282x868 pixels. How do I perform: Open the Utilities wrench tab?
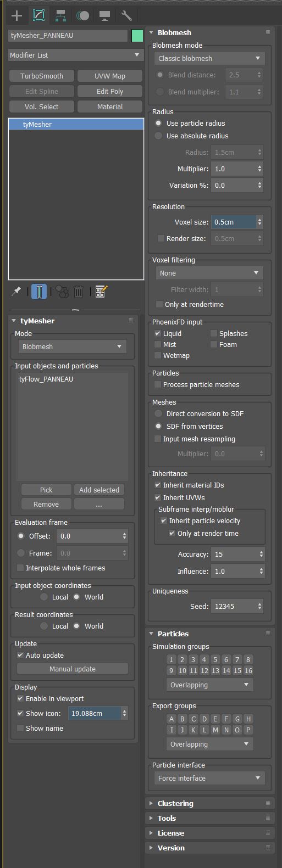pos(126,15)
